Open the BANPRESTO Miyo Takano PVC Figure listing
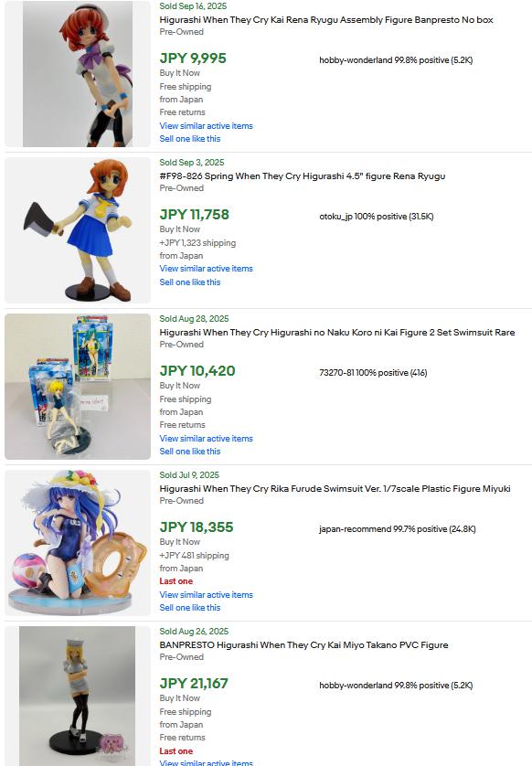 pos(303,645)
